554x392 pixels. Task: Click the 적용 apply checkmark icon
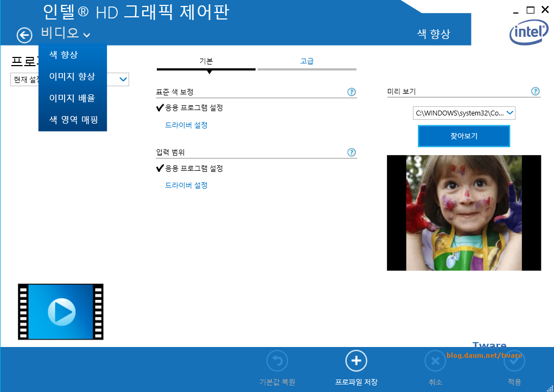(x=514, y=361)
